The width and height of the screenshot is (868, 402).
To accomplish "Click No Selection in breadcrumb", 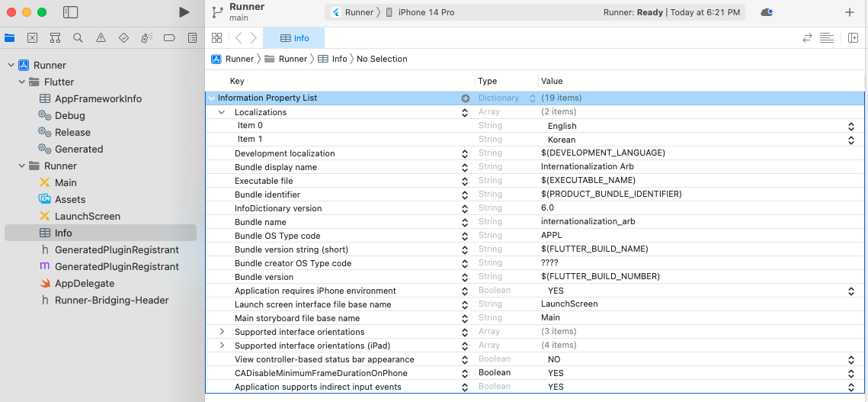I will tap(382, 59).
